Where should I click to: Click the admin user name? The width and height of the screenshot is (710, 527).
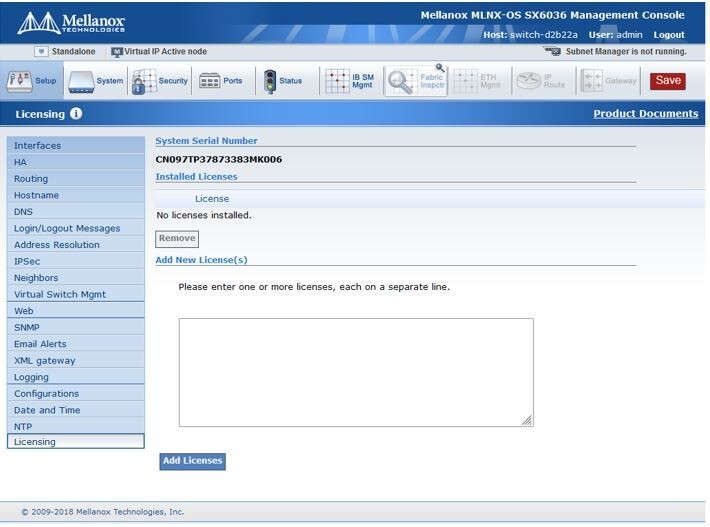629,35
